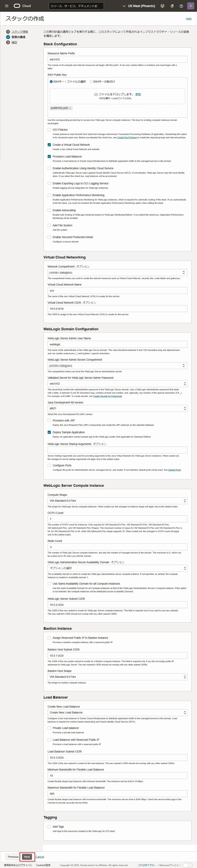197x868 pixels.
Task: Open the US West (Phoenix) region selector
Action: [139, 6]
